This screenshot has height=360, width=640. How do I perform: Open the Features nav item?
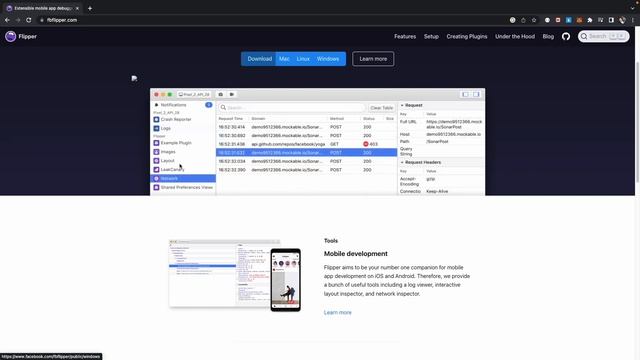click(x=405, y=36)
